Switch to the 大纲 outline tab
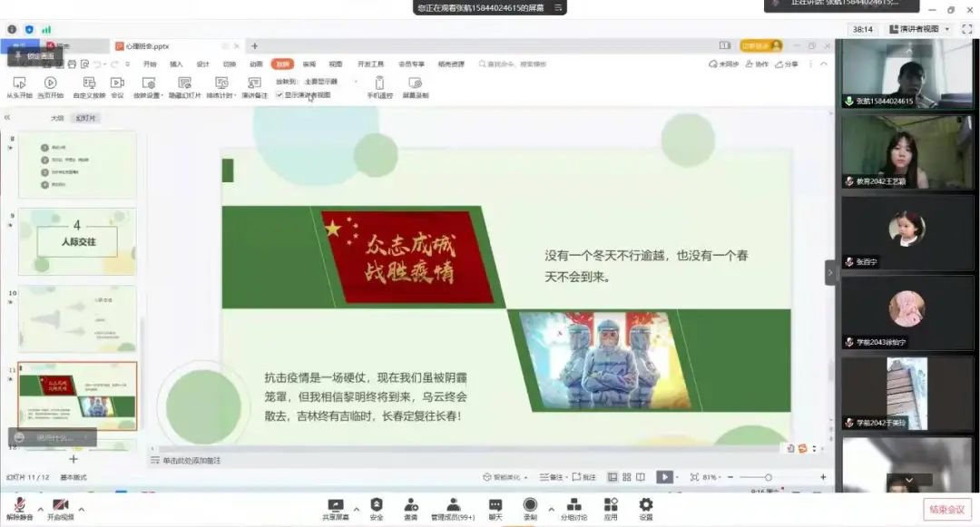This screenshot has height=527, width=980. tap(57, 118)
